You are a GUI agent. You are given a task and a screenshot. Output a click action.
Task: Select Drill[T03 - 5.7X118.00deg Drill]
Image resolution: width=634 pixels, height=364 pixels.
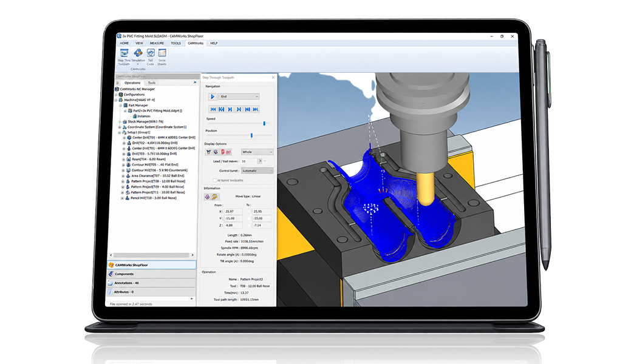coord(154,154)
